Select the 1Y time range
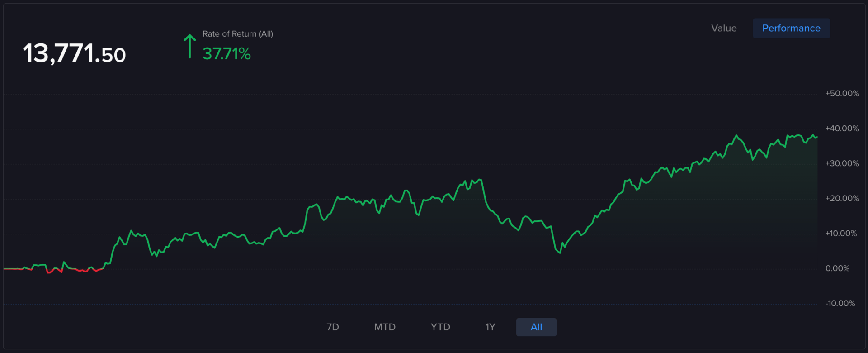Viewport: 868px width, 353px height. (491, 327)
